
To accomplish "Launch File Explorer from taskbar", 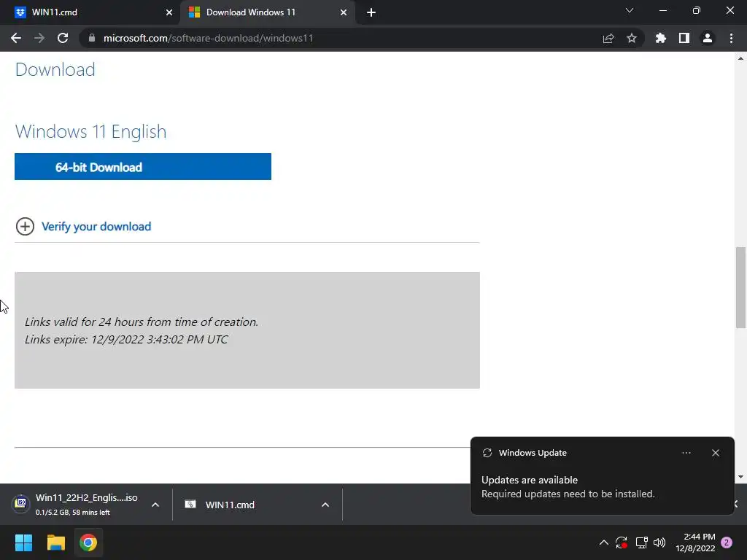I will [x=55, y=542].
